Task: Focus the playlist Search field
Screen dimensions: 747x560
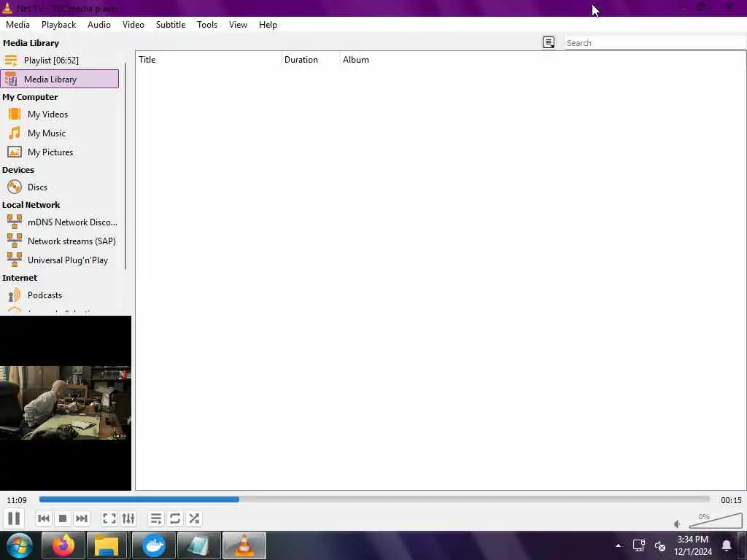Action: 654,43
